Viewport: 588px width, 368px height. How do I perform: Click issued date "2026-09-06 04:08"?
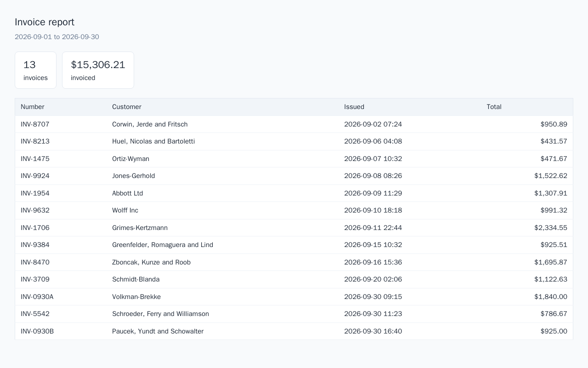373,141
